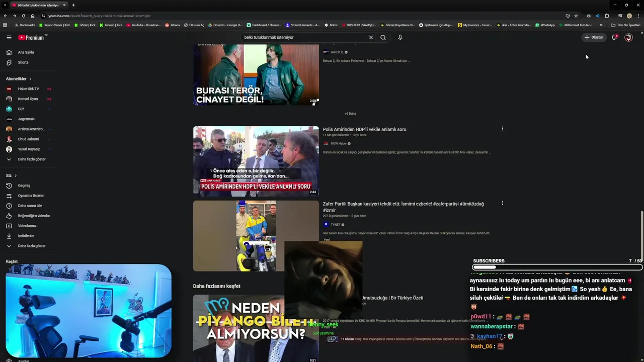Play the POLİS AMİRİNDEN HDP'Lİ VEKİLE thumbnail
This screenshot has width=644, height=362.
(256, 161)
